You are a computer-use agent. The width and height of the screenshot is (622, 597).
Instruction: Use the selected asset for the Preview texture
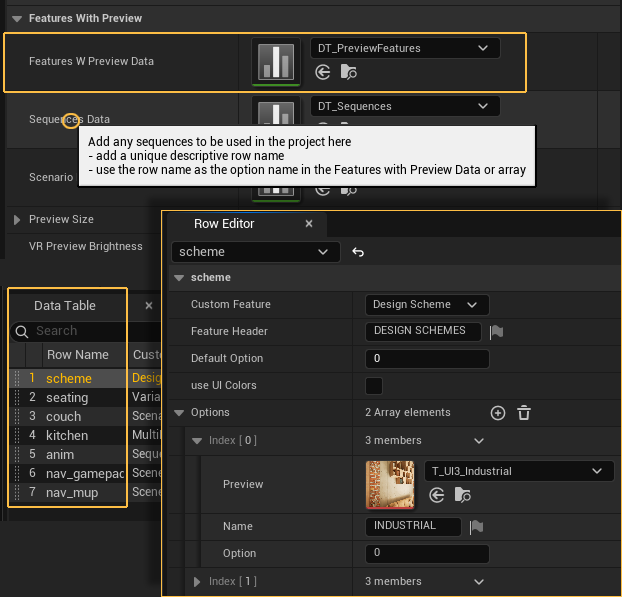pyautogui.click(x=436, y=495)
